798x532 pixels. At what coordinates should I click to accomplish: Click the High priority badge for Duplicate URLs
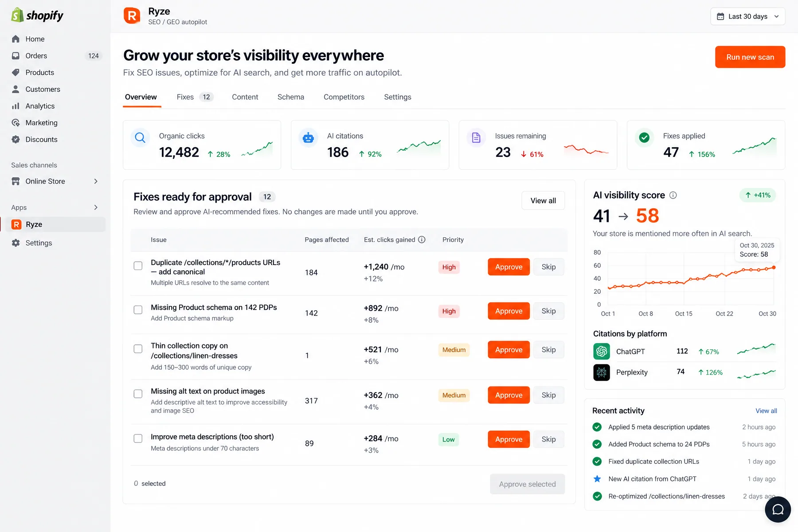pos(449,267)
